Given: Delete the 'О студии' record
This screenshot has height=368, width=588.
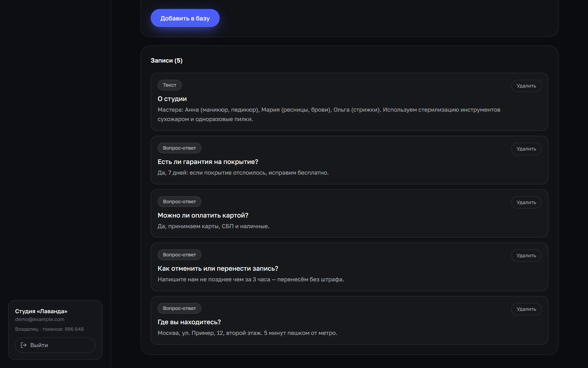Looking at the screenshot, I should (526, 86).
